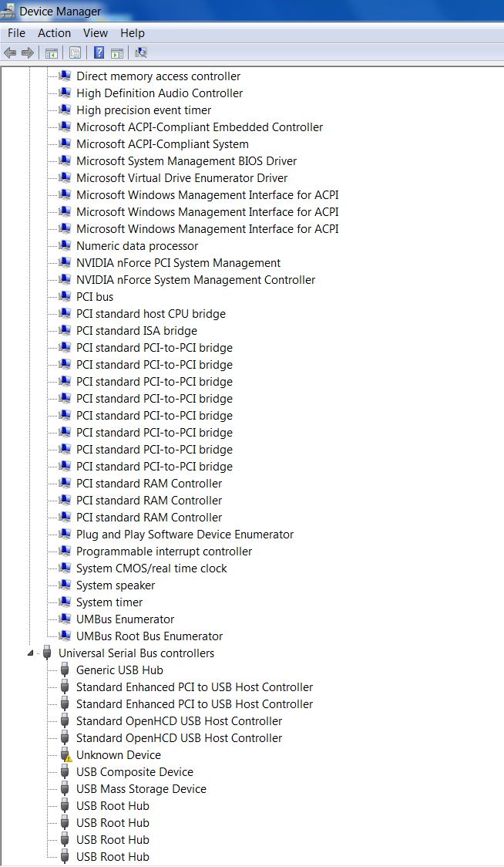Select USB Mass Storage Device
504x867 pixels.
(x=141, y=789)
